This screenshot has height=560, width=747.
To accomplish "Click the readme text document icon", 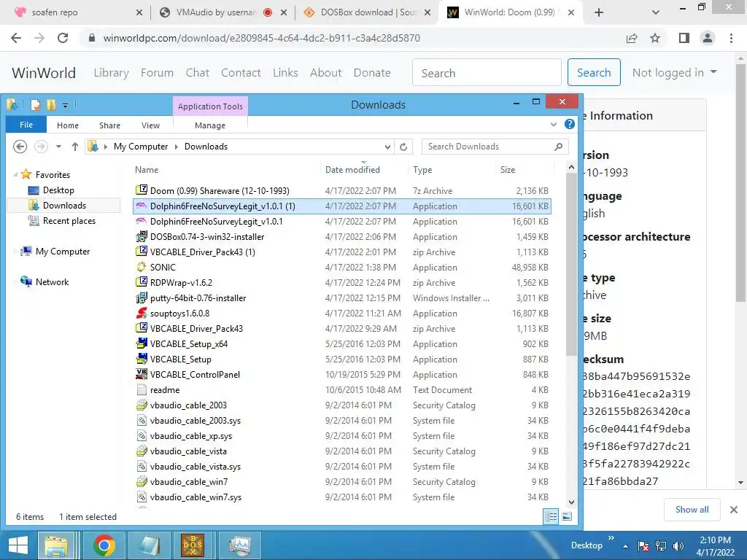I will point(142,389).
